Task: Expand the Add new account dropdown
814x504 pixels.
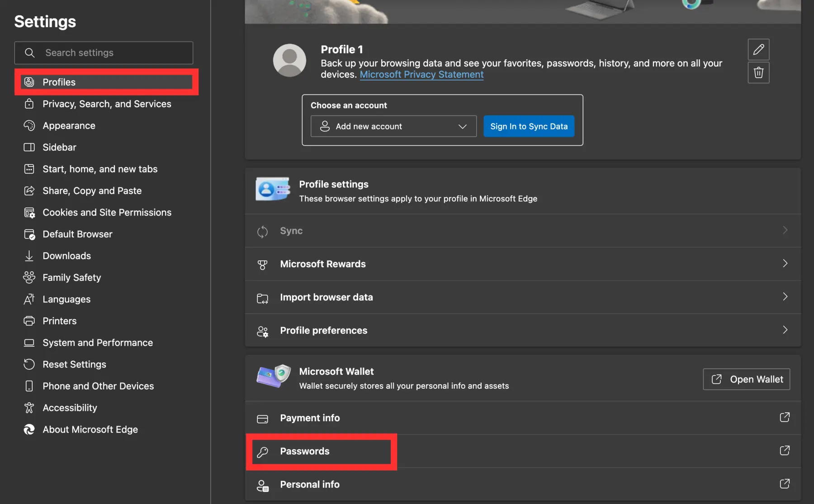Action: (393, 126)
